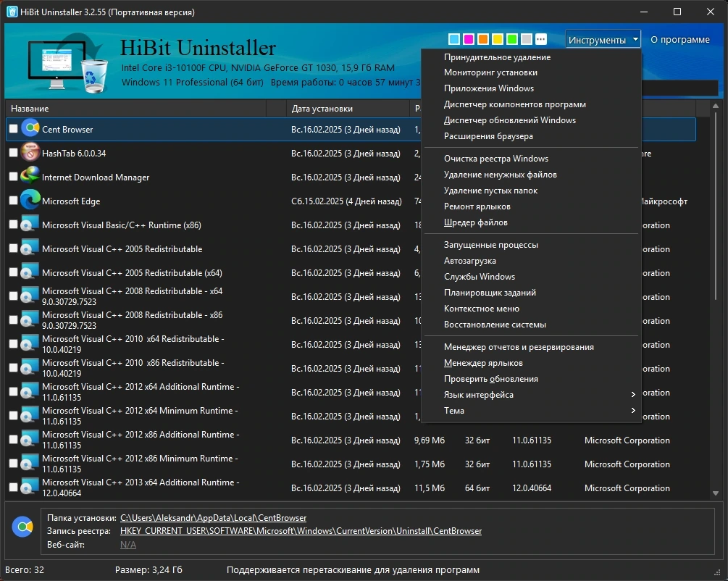The height and width of the screenshot is (581, 728).
Task: Click icon of Visual C++ 2010 x86 Redistributable
Action: [x=30, y=367]
